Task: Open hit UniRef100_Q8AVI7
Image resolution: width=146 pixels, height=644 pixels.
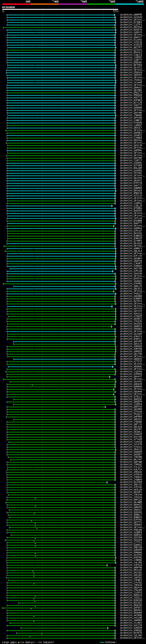Action: pyautogui.click(x=131, y=37)
